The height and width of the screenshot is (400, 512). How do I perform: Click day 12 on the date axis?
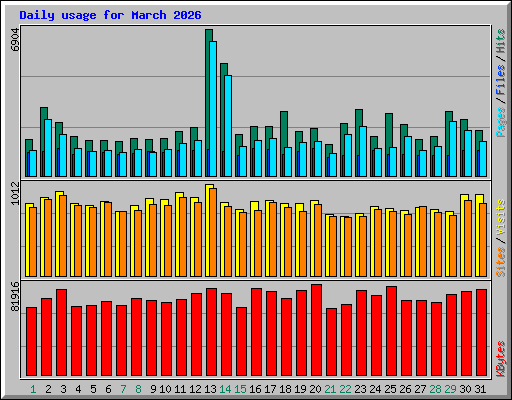pos(195,389)
